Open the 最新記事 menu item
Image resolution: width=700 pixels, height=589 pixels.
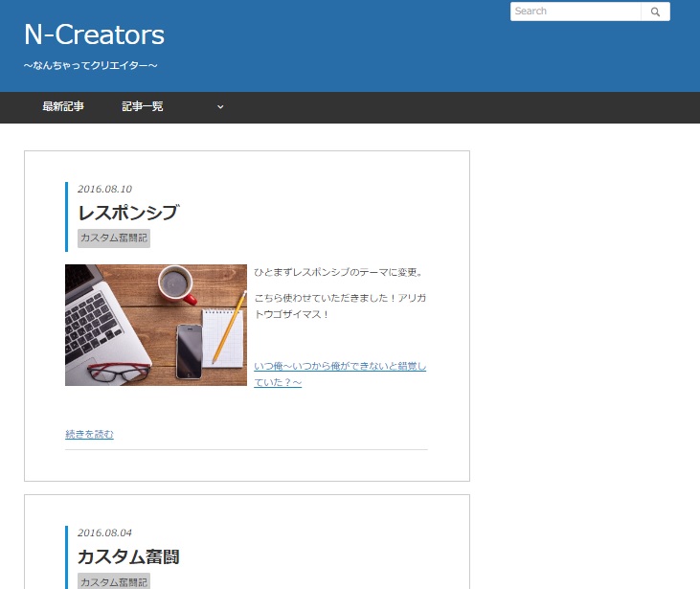pyautogui.click(x=63, y=106)
